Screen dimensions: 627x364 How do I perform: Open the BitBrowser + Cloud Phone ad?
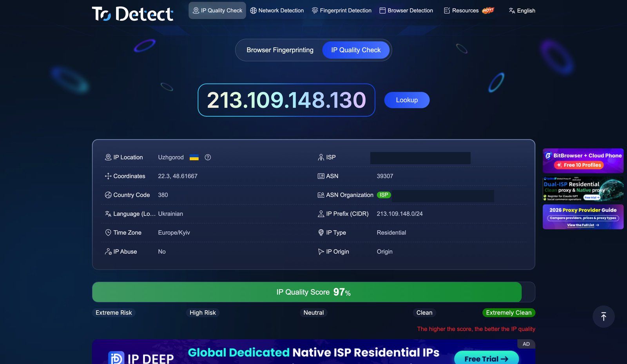click(583, 161)
